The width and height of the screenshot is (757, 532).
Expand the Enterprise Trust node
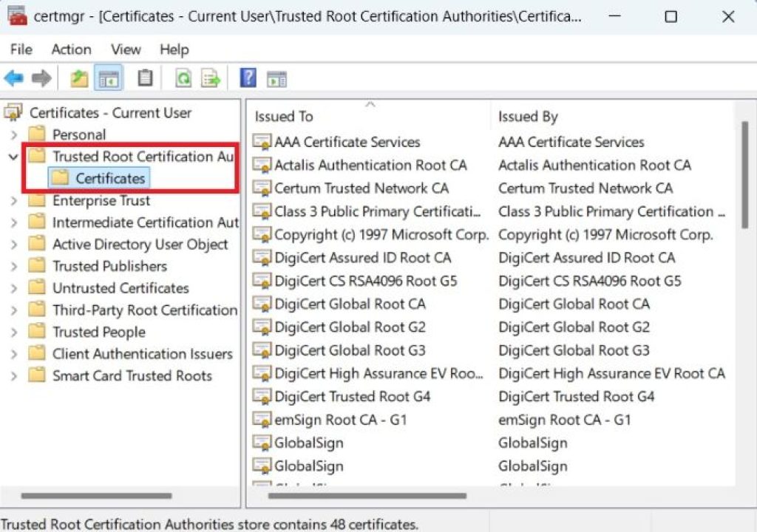(14, 200)
